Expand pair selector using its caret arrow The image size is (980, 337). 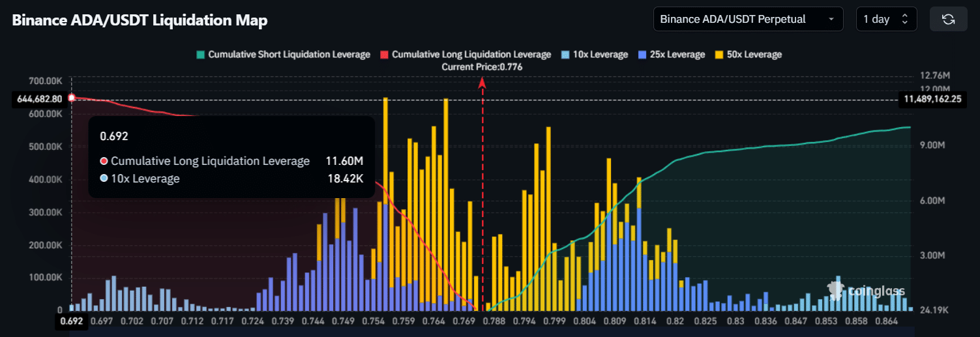[831, 20]
